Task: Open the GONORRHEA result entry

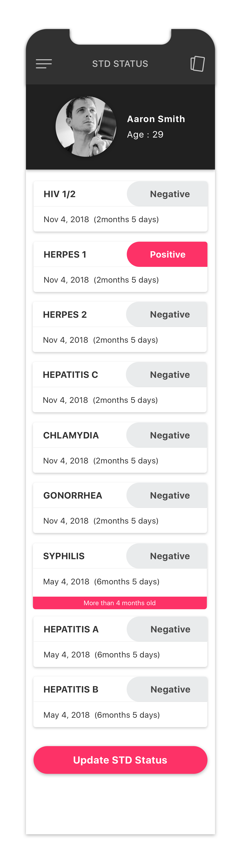Action: [120, 508]
